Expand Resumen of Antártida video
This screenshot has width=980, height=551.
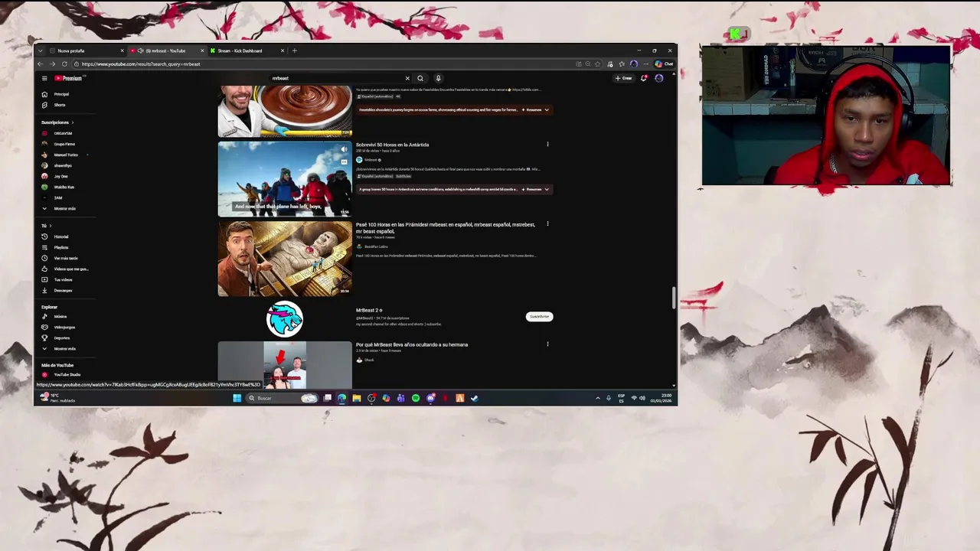[x=536, y=189]
